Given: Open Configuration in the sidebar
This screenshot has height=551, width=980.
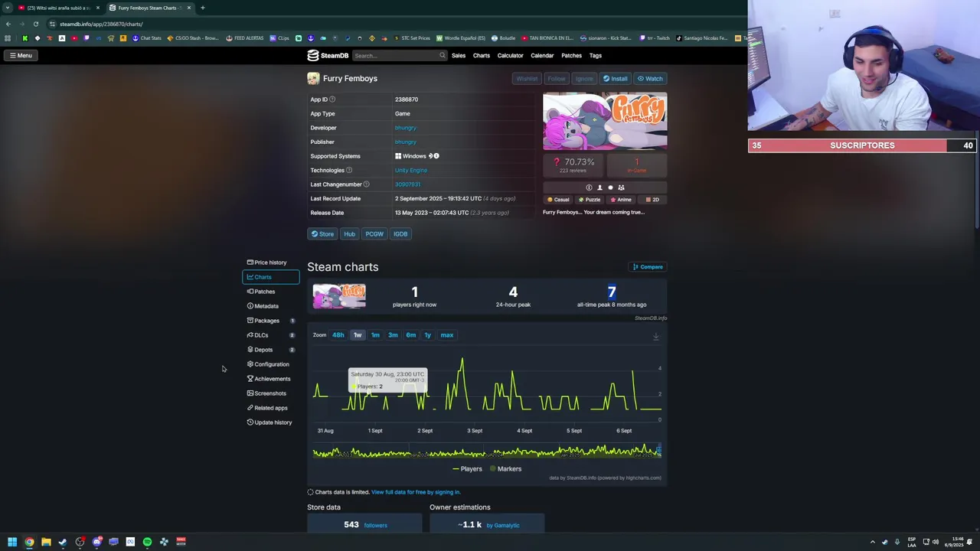Looking at the screenshot, I should (x=268, y=364).
